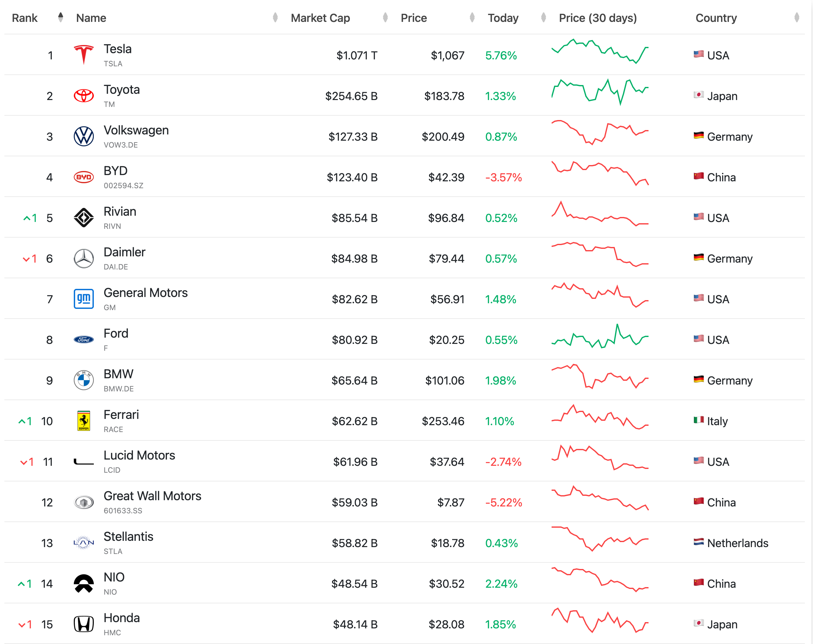Click the rank-up arrow beside Rivian
This screenshot has width=813, height=644.
(x=27, y=218)
